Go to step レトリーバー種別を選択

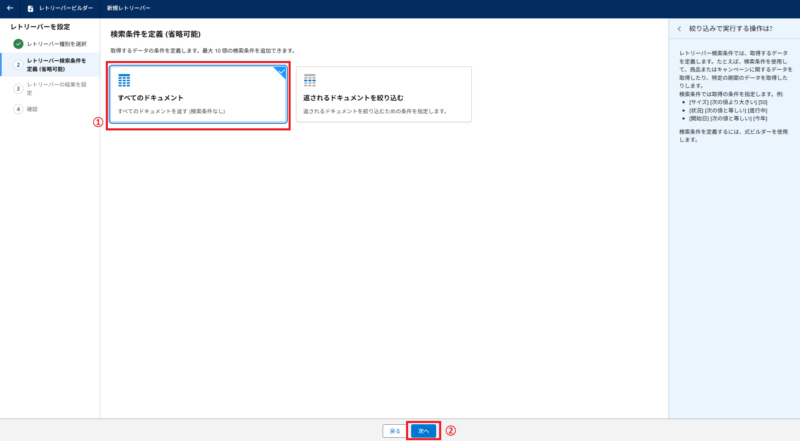pos(56,45)
